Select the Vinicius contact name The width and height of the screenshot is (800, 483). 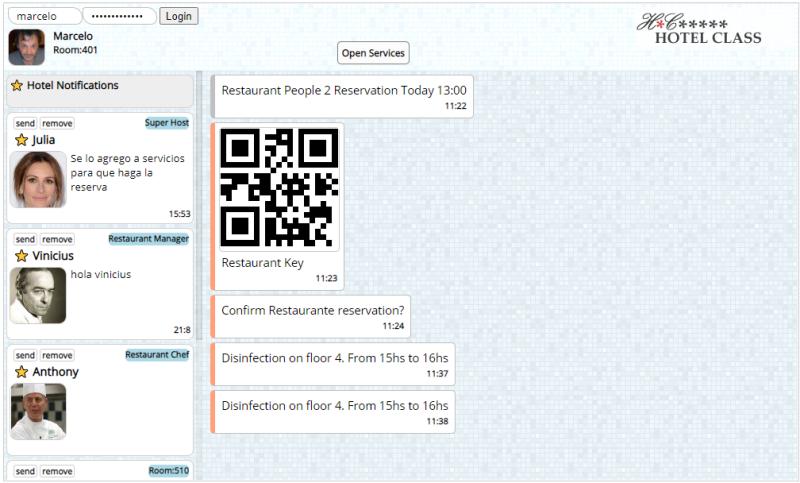(53, 256)
